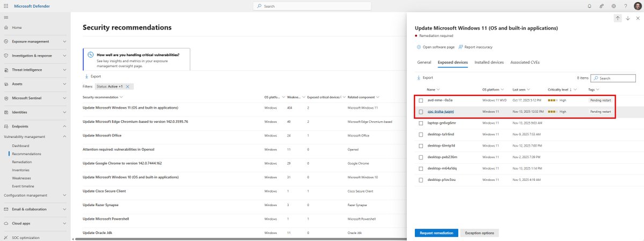Click the Exception options button
The width and height of the screenshot is (644, 241).
(480, 232)
